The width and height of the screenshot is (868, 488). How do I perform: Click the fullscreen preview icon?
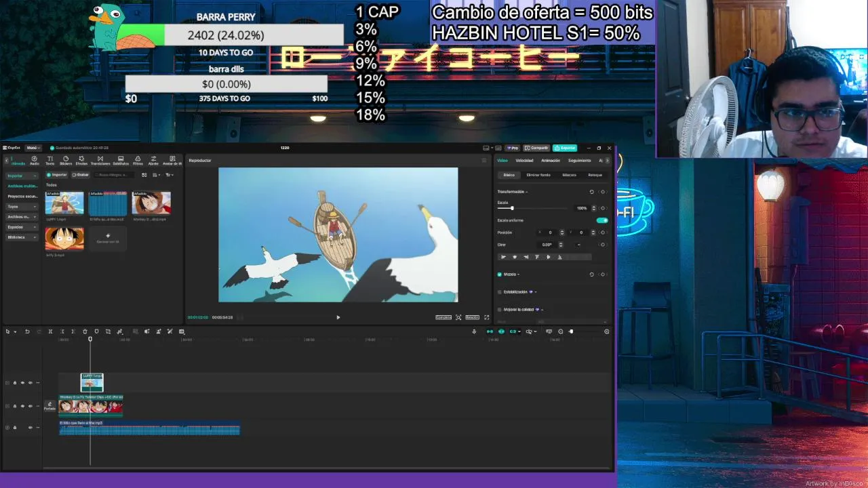coord(486,317)
